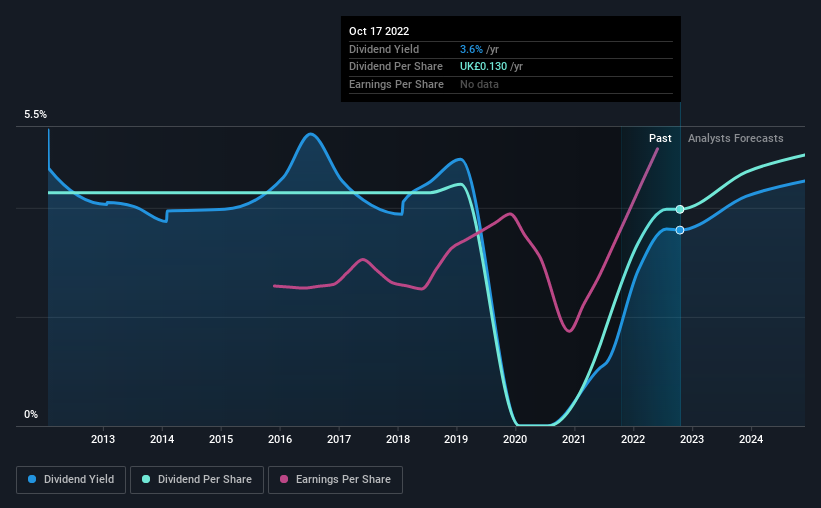The height and width of the screenshot is (508, 821).
Task: Click the 2018 x-axis label
Action: coord(398,439)
